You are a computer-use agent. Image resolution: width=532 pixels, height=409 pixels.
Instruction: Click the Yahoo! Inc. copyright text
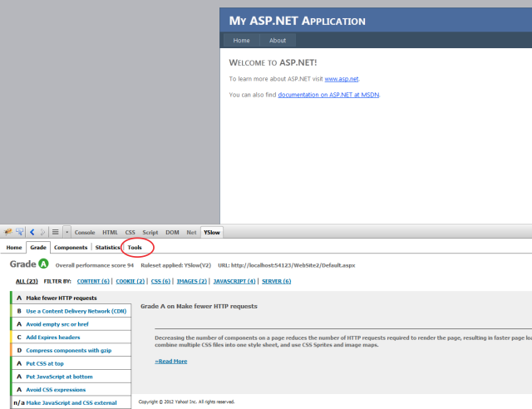coord(186,402)
